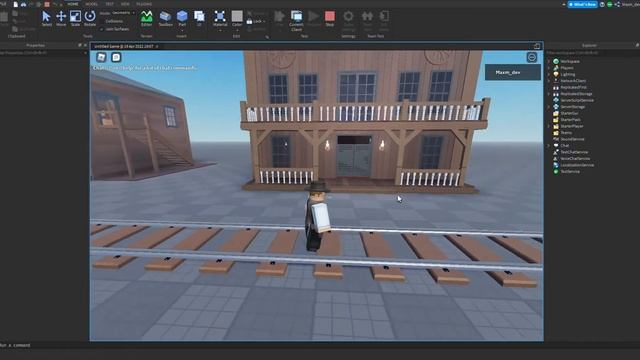Choose the Select tool in the ribbon
Image resolution: width=640 pixels, height=360 pixels.
point(46,18)
